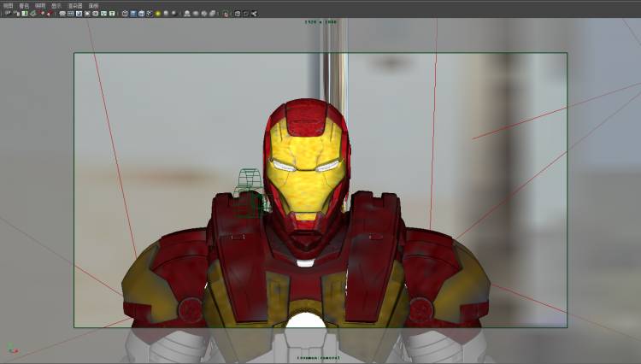
Task: Open the 面板 (Panels) panel menu
Action: pos(94,6)
